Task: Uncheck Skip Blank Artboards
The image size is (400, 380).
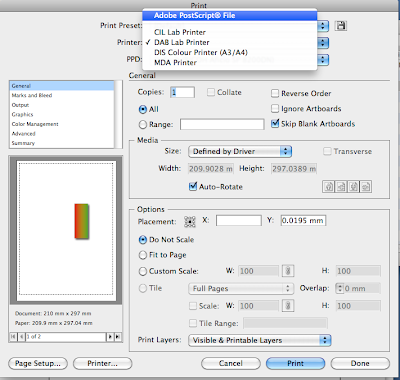Action: [x=275, y=124]
